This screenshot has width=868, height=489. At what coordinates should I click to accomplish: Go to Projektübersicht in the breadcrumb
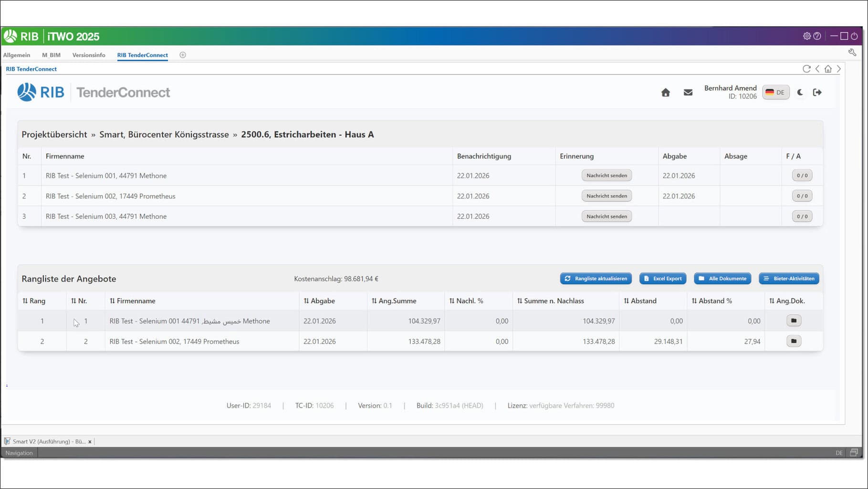(x=54, y=135)
